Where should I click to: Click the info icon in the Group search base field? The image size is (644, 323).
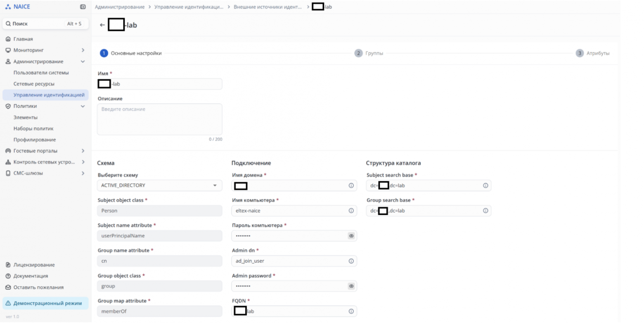[485, 211]
